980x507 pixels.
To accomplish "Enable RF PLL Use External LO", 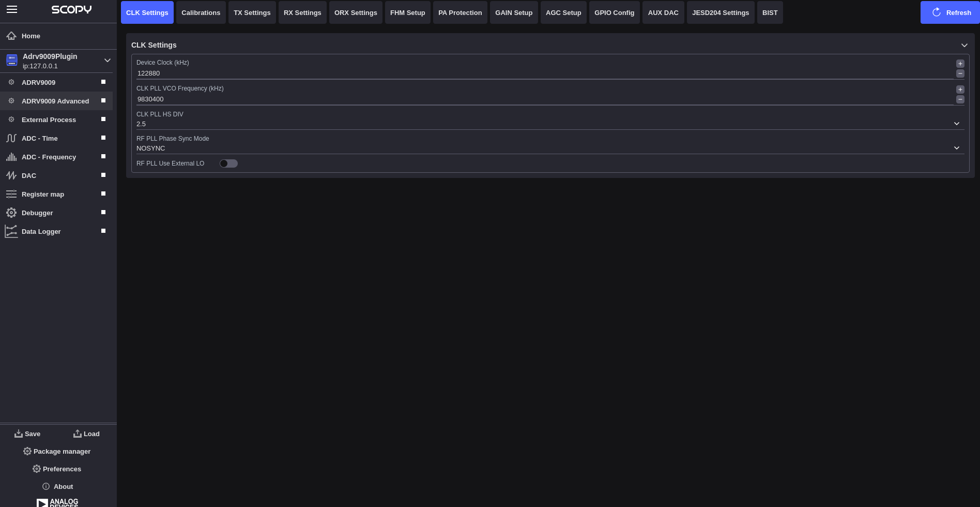I will pyautogui.click(x=228, y=163).
